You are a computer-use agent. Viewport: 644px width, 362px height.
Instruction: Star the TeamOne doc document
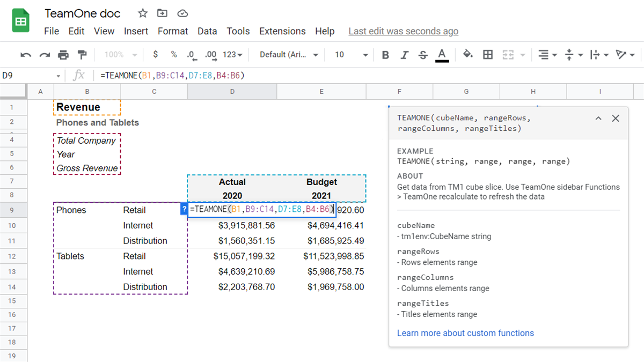click(x=142, y=13)
